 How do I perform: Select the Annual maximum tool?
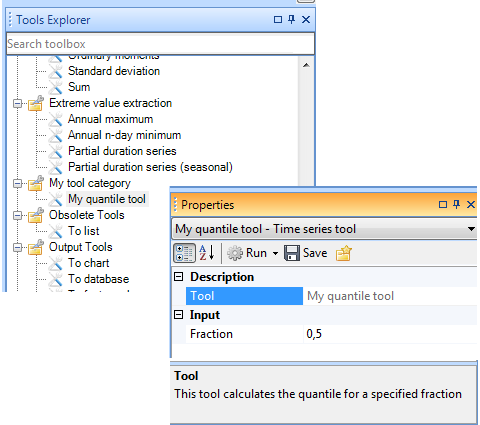110,119
